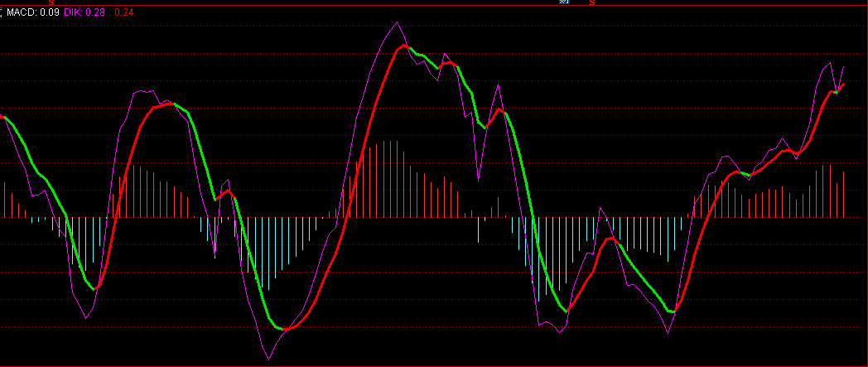Click the highest peak of the thin magenta line
Viewport: 868px width, 367px height.
click(398, 22)
